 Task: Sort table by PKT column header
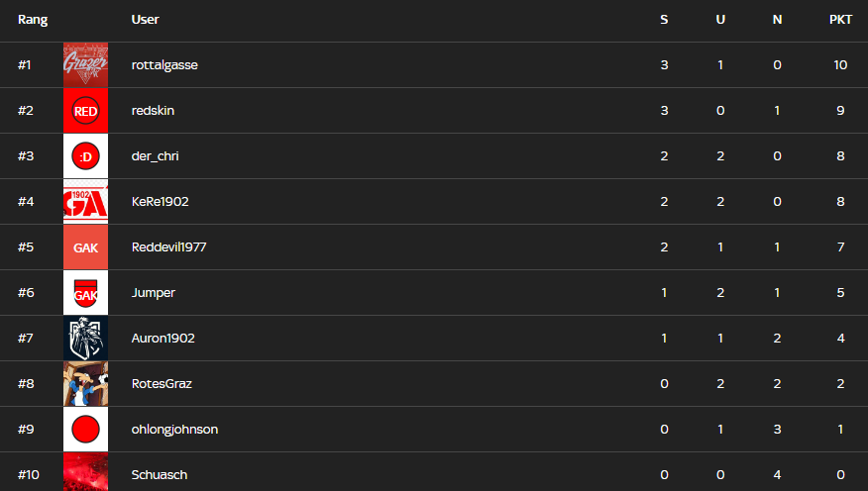(840, 20)
